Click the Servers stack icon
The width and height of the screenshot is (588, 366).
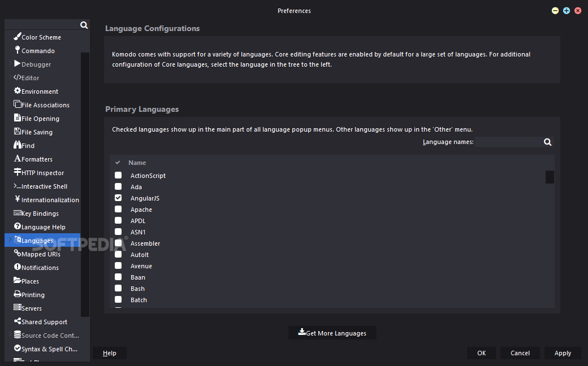pyautogui.click(x=18, y=307)
